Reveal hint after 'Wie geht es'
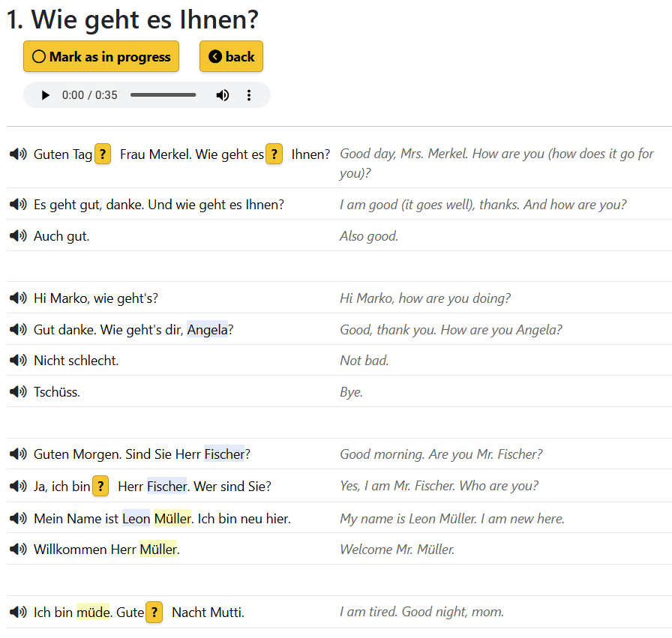Viewport: 672px width, 638px height. (274, 154)
